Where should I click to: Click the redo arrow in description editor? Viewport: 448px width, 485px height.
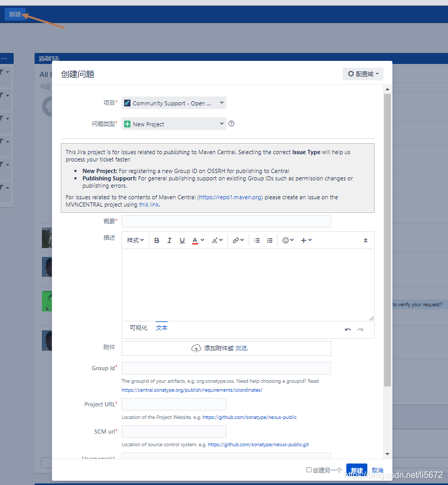(x=360, y=330)
